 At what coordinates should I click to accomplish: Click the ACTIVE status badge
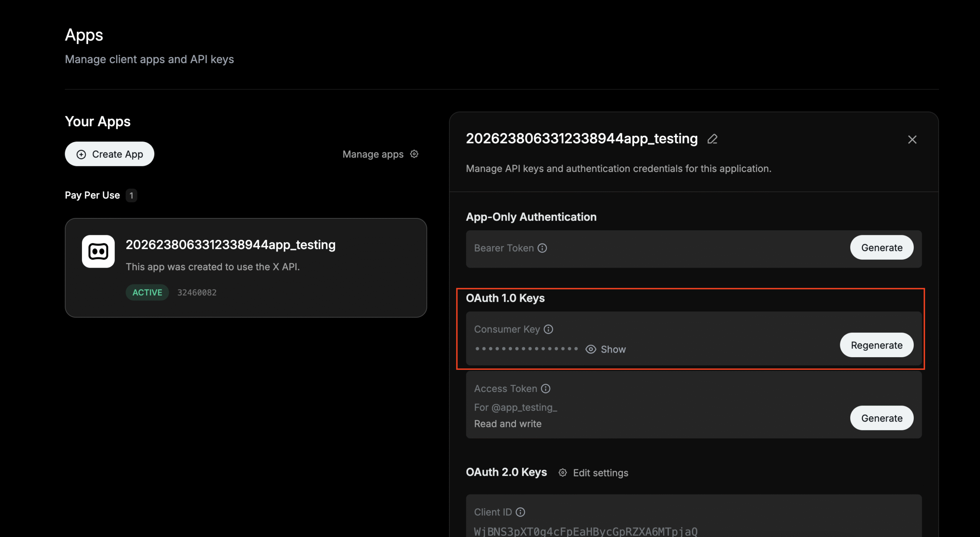(x=147, y=293)
